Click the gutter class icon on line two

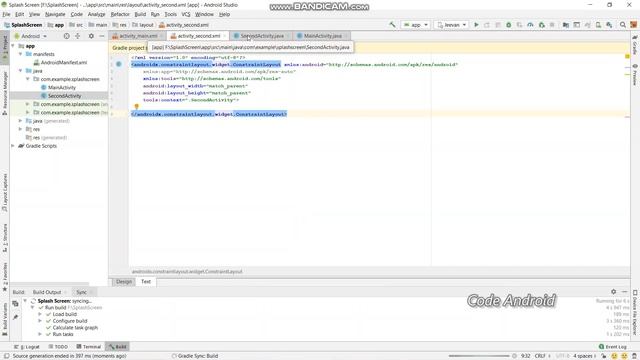click(x=119, y=64)
